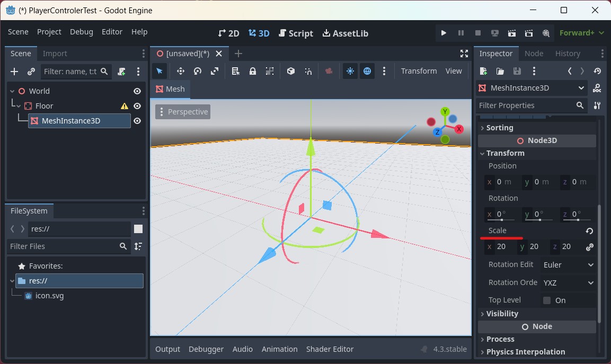The image size is (611, 364).
Task: Click the Forward+ renderer button
Action: point(578,33)
